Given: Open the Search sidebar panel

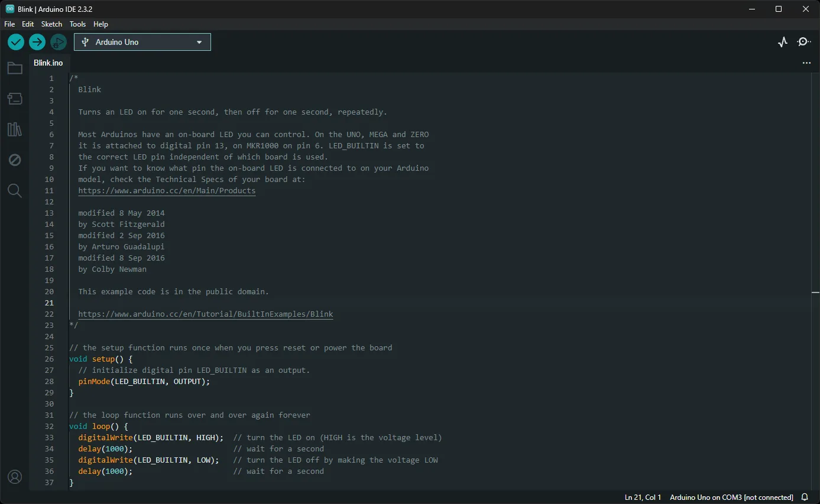Looking at the screenshot, I should point(15,191).
